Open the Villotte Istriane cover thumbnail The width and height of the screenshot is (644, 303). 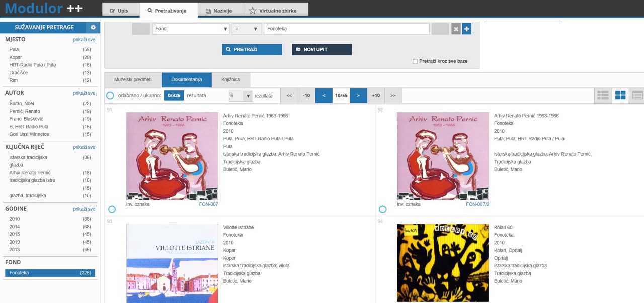tap(172, 263)
